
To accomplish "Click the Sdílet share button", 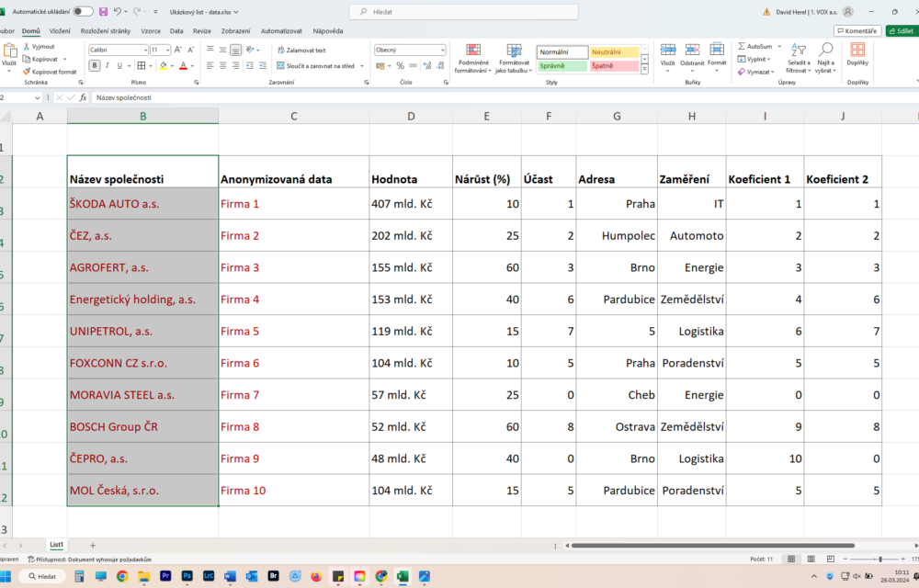I will tap(901, 30).
